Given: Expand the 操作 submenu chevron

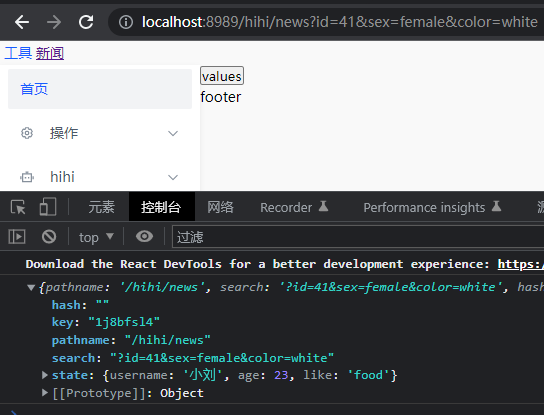Looking at the screenshot, I should pyautogui.click(x=173, y=133).
